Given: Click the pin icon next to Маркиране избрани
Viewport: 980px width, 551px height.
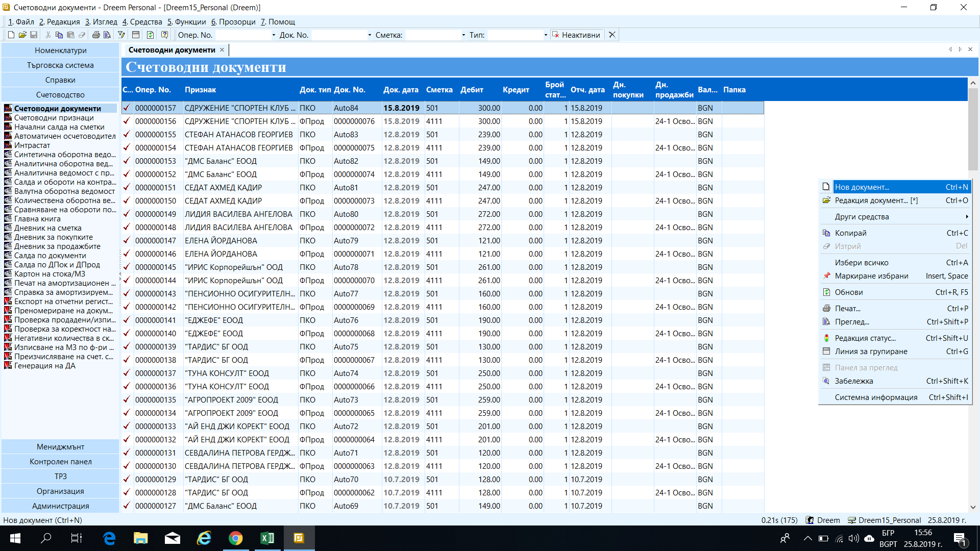Looking at the screenshot, I should 826,276.
